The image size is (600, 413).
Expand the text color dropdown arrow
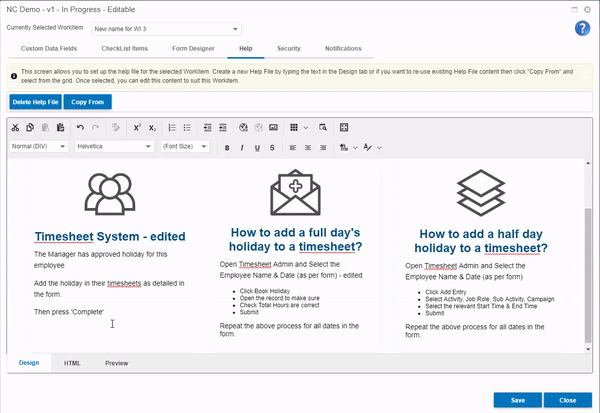tap(379, 148)
